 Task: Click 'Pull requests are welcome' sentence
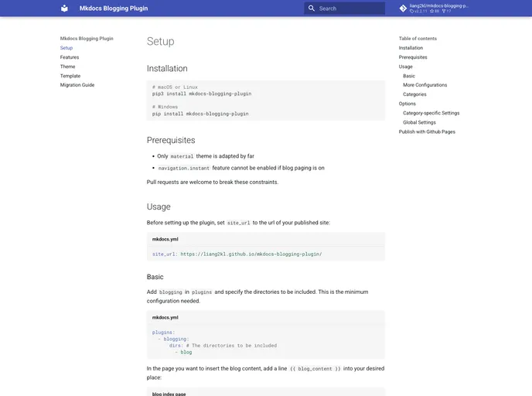coord(213,183)
